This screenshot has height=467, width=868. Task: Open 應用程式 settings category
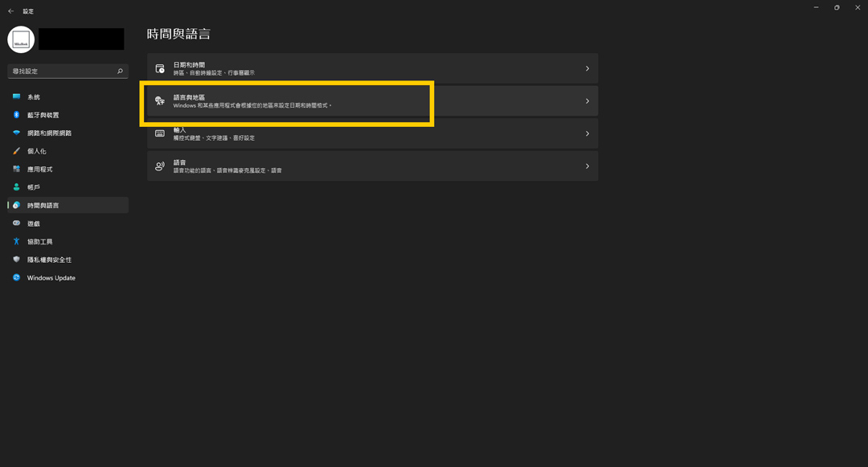point(40,170)
